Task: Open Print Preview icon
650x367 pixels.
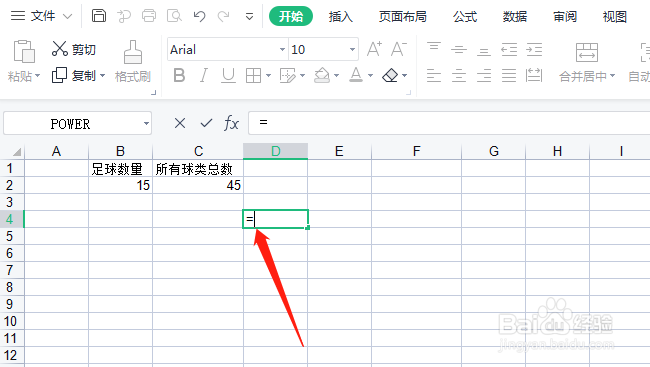Action: 174,16
